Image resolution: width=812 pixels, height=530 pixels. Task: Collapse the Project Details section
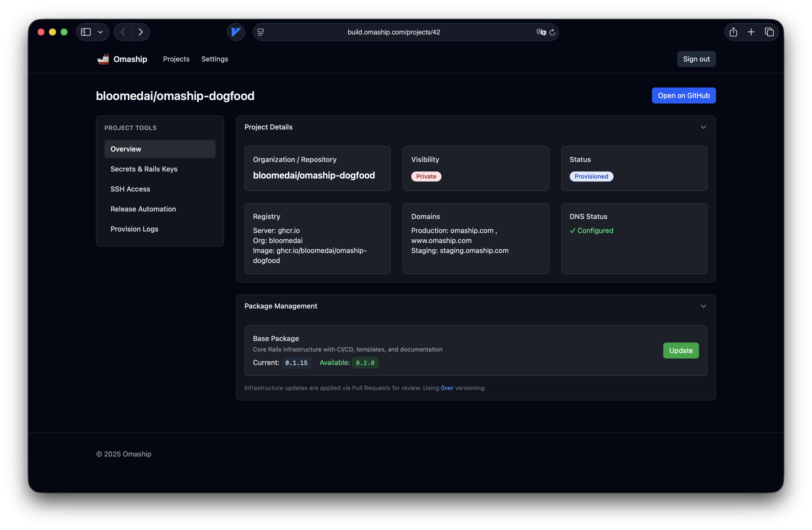coord(703,127)
